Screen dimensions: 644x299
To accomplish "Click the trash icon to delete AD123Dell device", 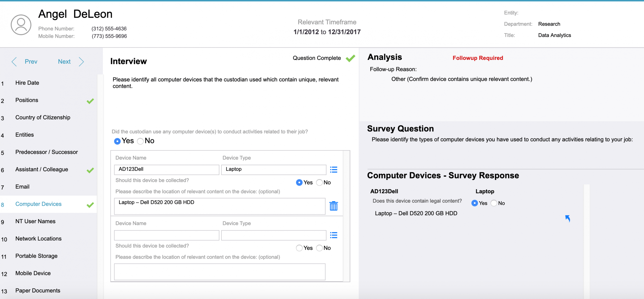I will pos(334,206).
